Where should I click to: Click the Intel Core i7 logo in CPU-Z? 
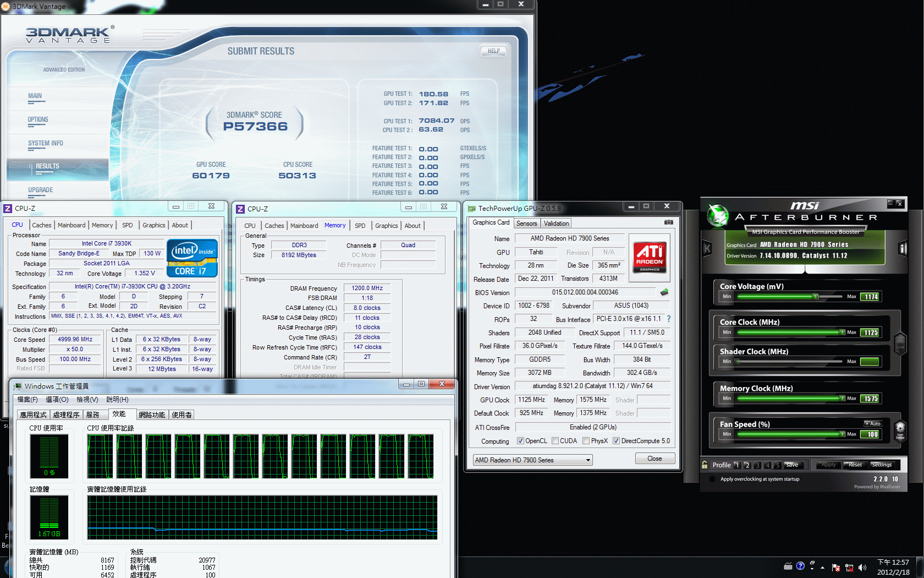coord(192,258)
